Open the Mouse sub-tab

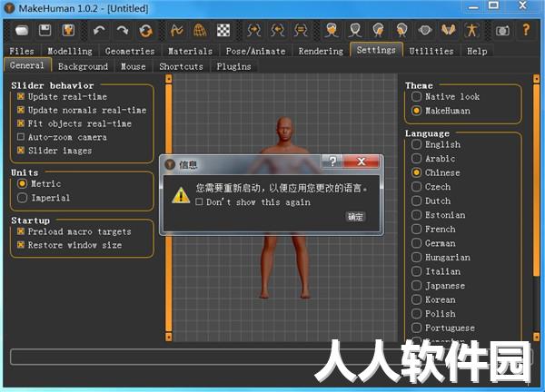[x=134, y=66]
